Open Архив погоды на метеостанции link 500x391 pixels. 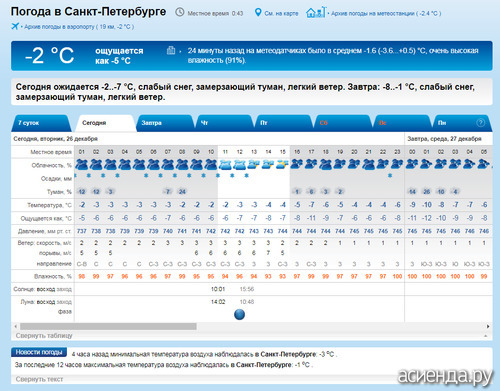pyautogui.click(x=386, y=13)
